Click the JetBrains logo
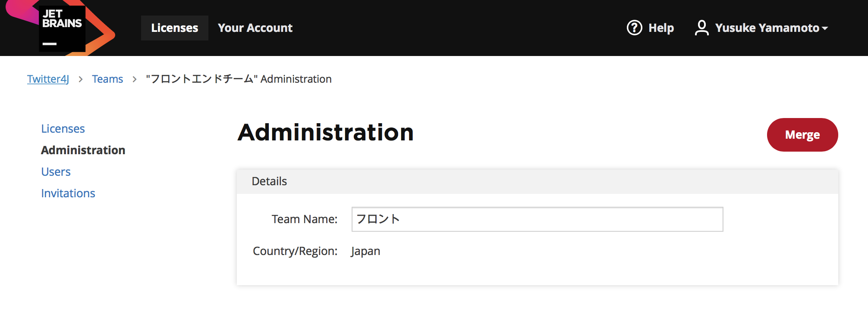This screenshot has width=868, height=311. click(62, 28)
